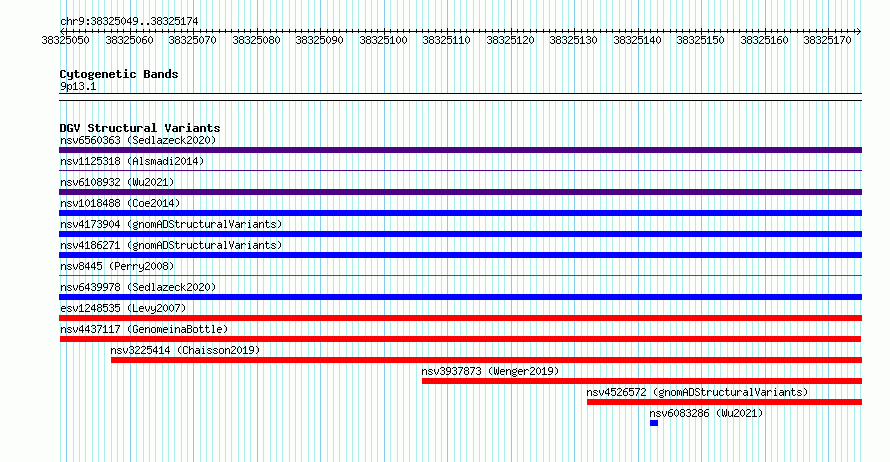Open variant label nsv4437117 (GenomeinaBottle)
The width and height of the screenshot is (890, 462).
pyautogui.click(x=144, y=329)
